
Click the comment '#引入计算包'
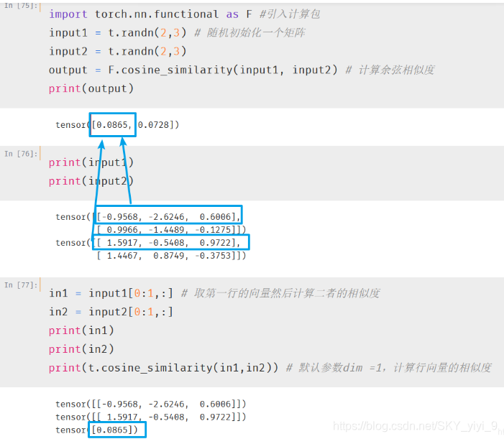(x=290, y=14)
